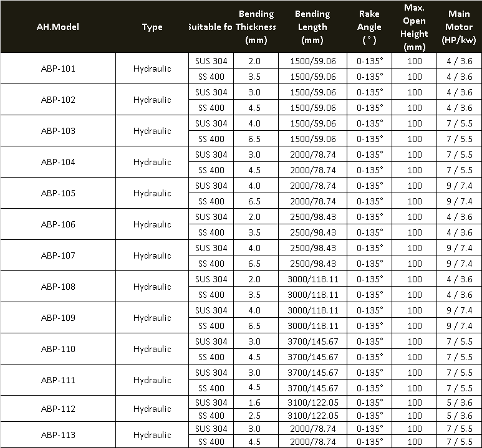
Task: Click the ABP-105 model cell
Action: coord(58,193)
